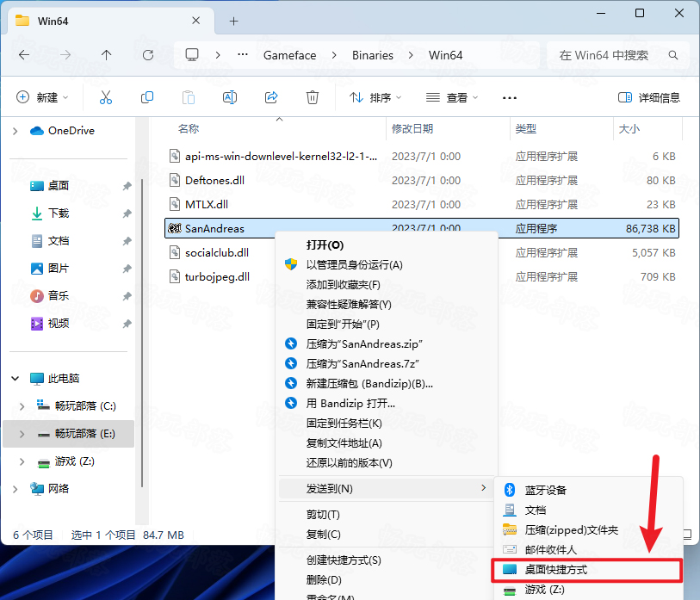This screenshot has width=700, height=600.
Task: Sort by the 修改日期 column header
Action: coord(412,128)
